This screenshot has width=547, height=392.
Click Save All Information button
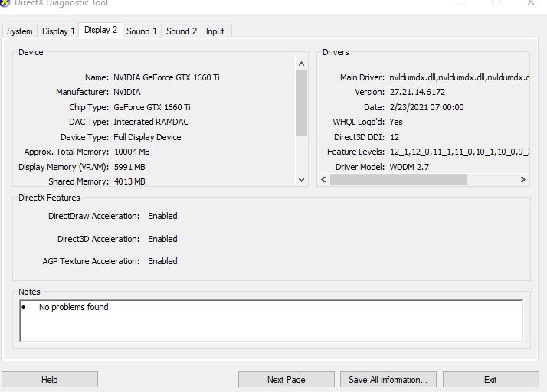point(388,380)
